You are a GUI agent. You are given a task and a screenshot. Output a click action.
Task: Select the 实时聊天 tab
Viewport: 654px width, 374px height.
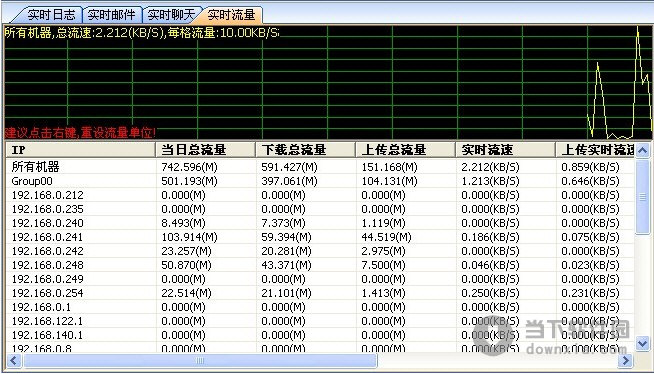tap(171, 15)
